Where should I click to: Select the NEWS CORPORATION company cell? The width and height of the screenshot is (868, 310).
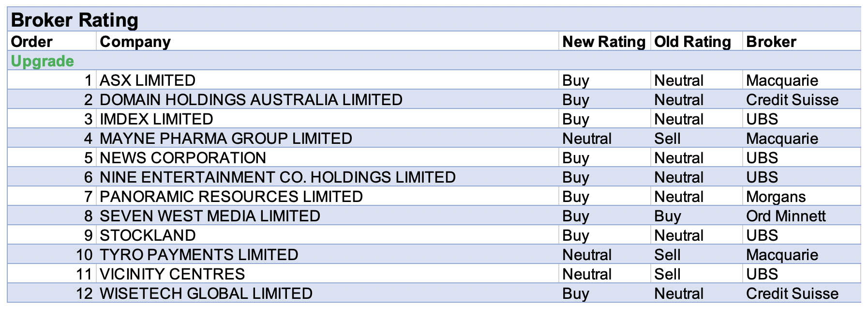[x=183, y=158]
